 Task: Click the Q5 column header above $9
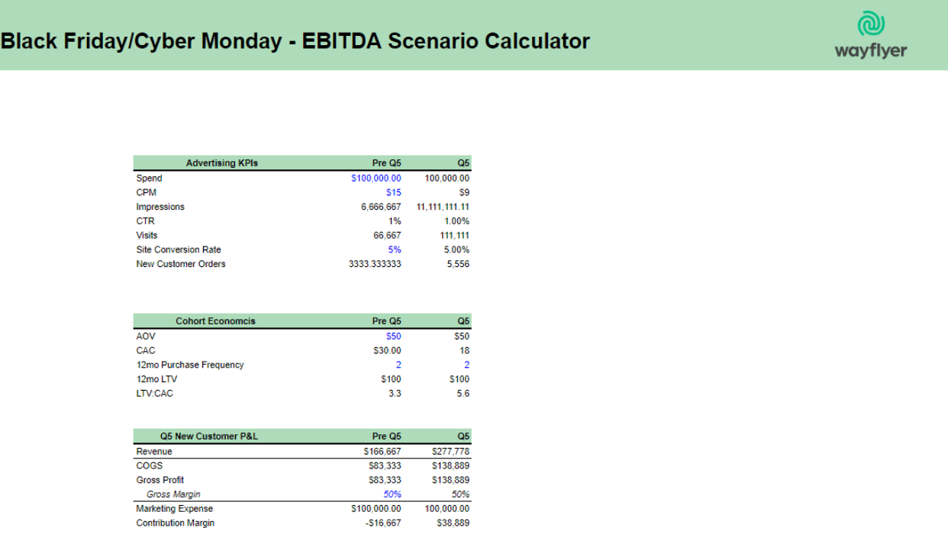(463, 163)
